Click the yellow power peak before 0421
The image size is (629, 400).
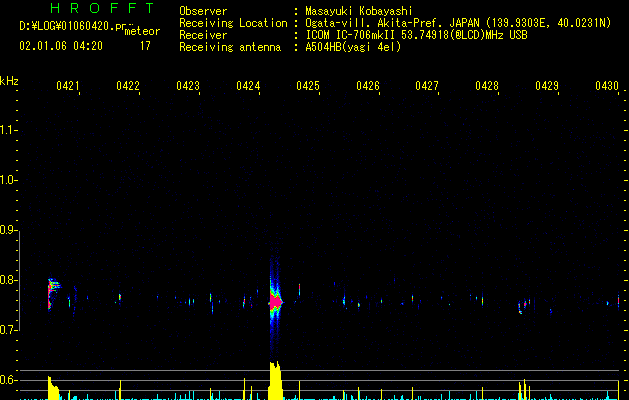[53, 388]
